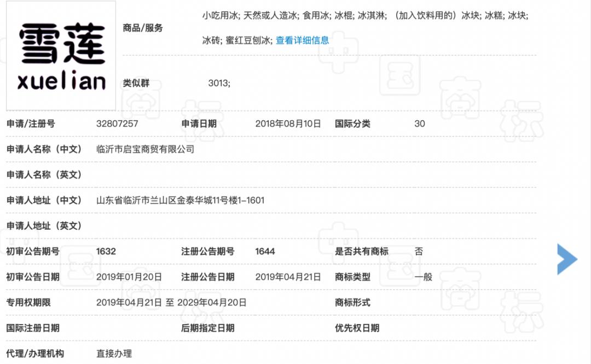The image size is (591, 364).
Task: Select shared trademark value 否
Action: [x=419, y=251]
